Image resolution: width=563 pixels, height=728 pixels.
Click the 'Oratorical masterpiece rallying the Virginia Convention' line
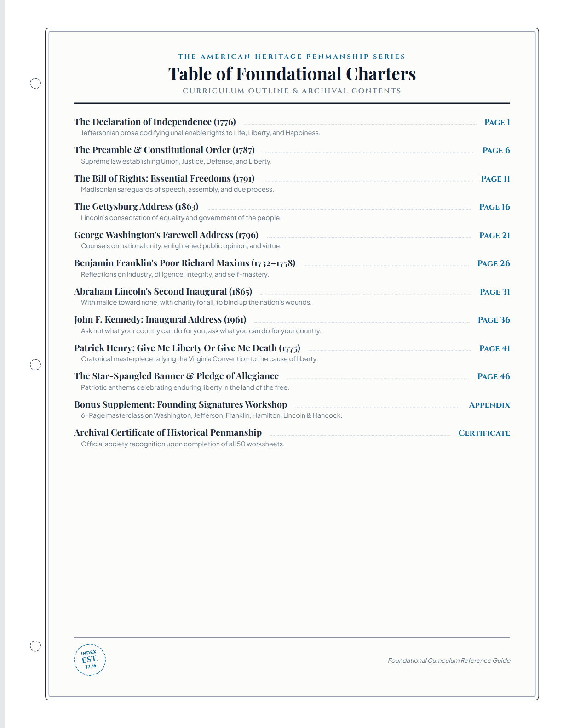[x=199, y=359]
